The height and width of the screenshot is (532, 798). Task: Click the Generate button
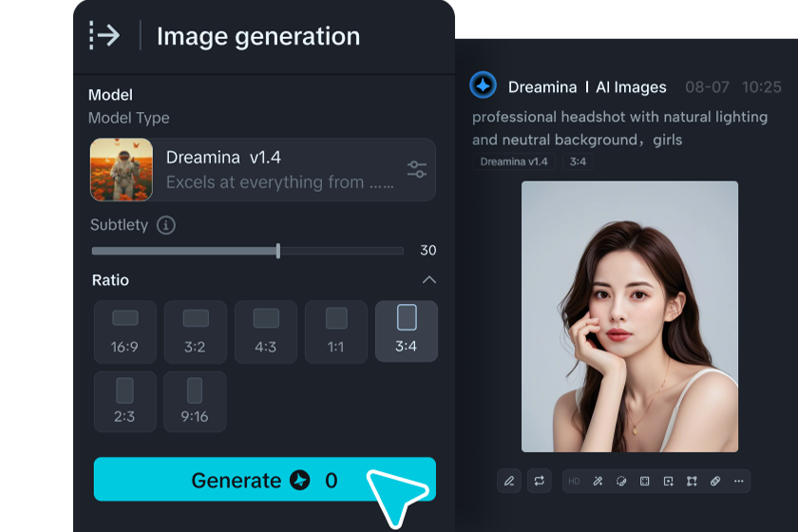coord(265,479)
